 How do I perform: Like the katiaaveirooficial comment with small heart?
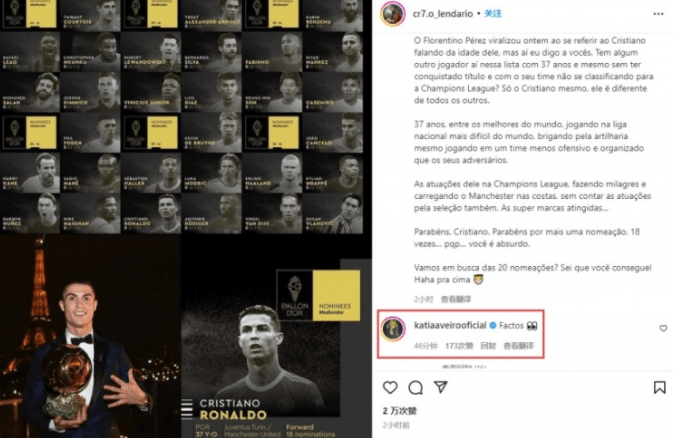pos(663,328)
